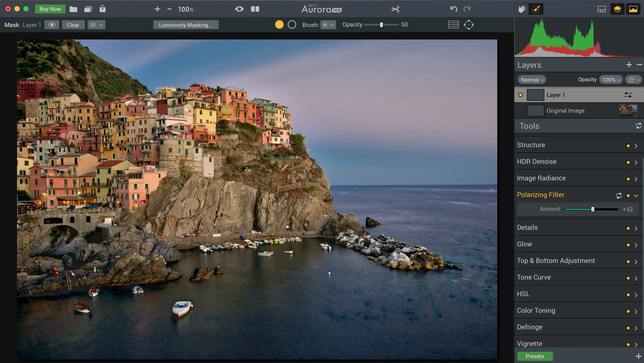
Task: Click the undo arrow icon
Action: pyautogui.click(x=454, y=9)
